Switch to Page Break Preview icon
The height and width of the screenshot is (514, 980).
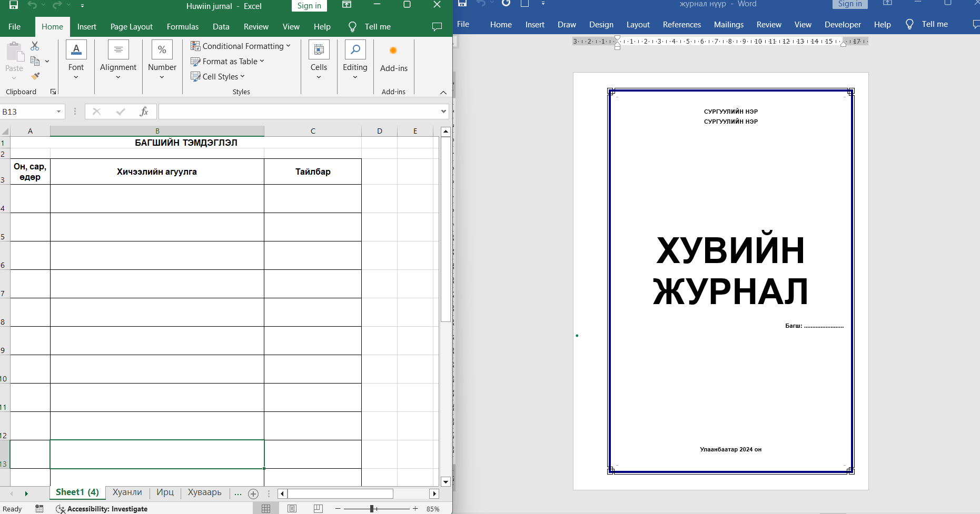[x=318, y=508]
